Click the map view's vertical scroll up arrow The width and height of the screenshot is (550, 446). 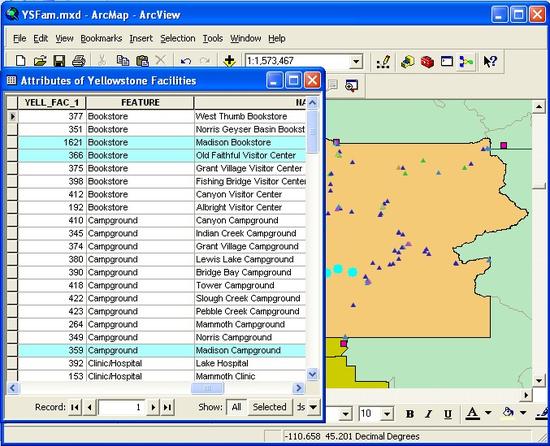click(x=539, y=107)
